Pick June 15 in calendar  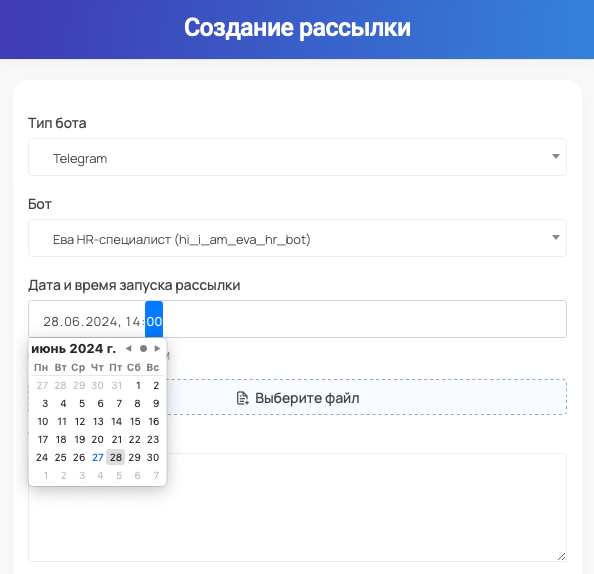coord(135,422)
